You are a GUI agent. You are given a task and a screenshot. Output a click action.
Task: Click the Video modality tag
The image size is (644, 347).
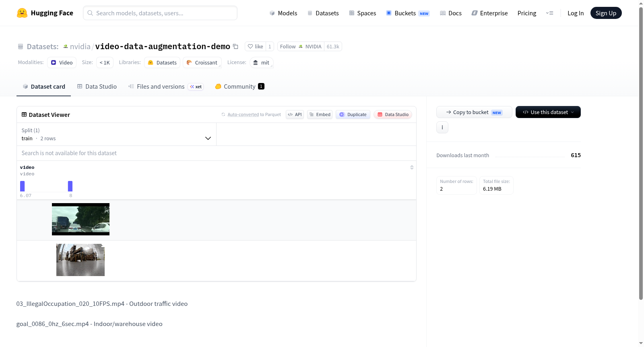(62, 62)
